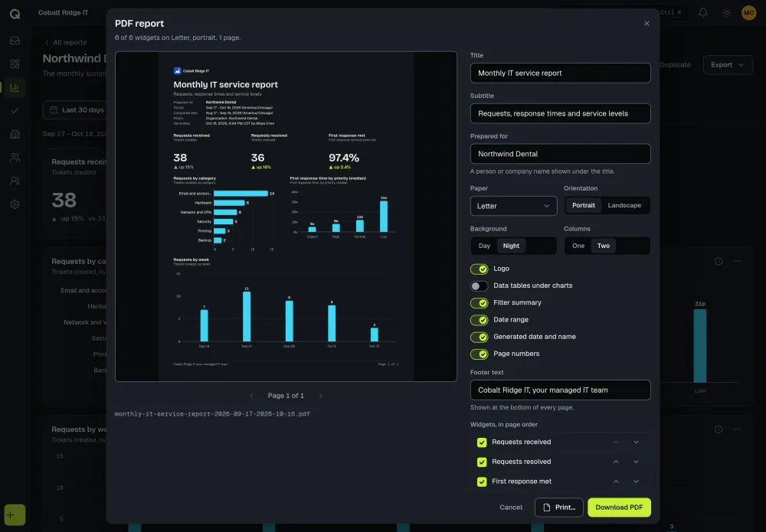Screen dimensions: 766x532
Task: Open the notifications bell
Action: click(x=703, y=13)
